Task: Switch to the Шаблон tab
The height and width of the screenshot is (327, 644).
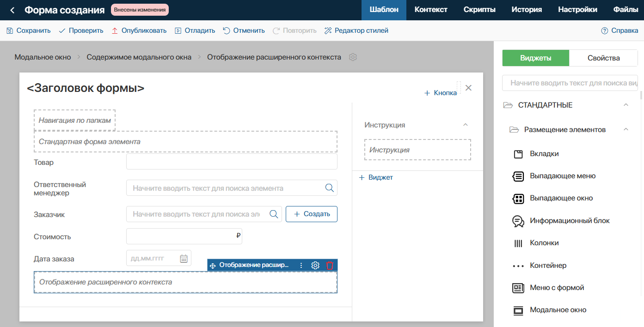Action: pyautogui.click(x=384, y=10)
